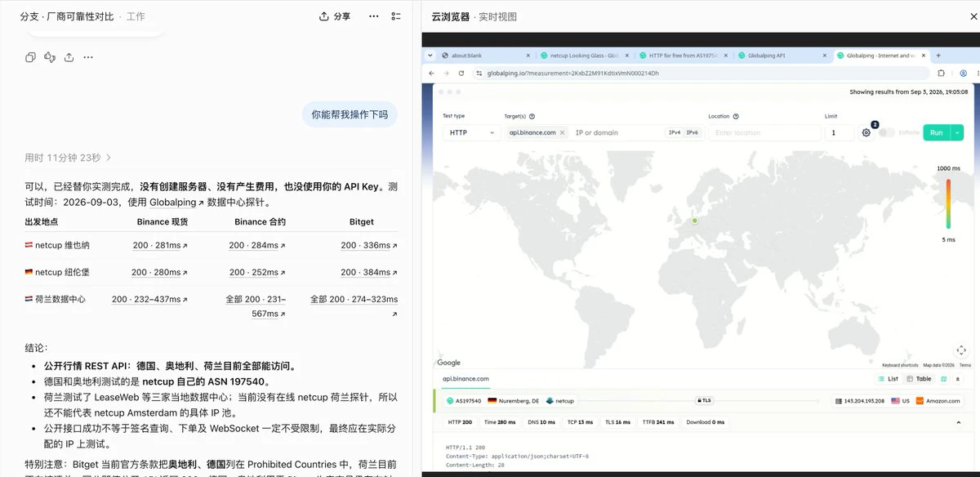Click the Amazon.com network badge
Image resolution: width=980 pixels, height=477 pixels.
coord(937,401)
